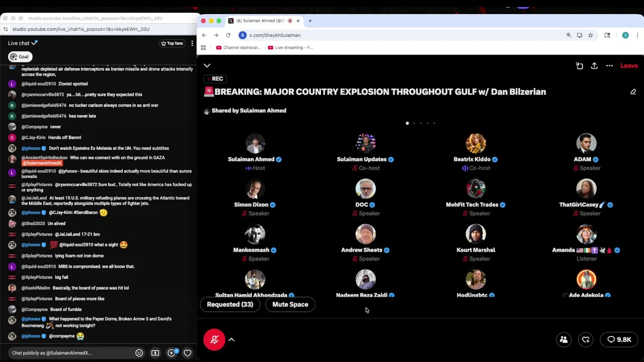Click the Top fans button in chat

tap(172, 43)
